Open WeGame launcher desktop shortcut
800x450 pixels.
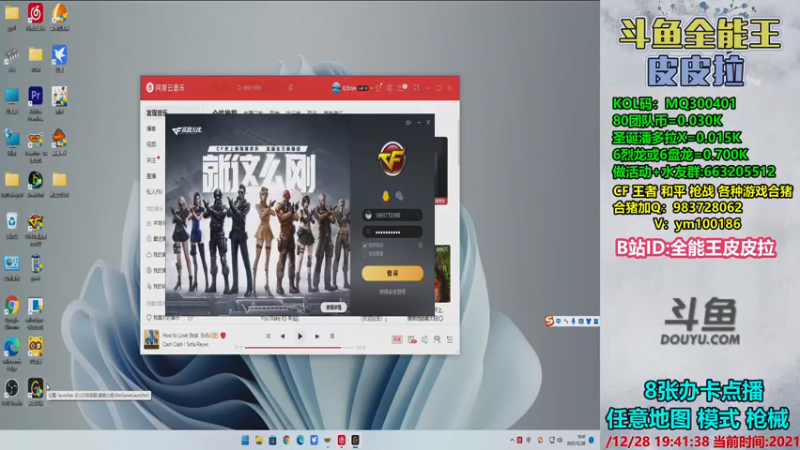35,392
